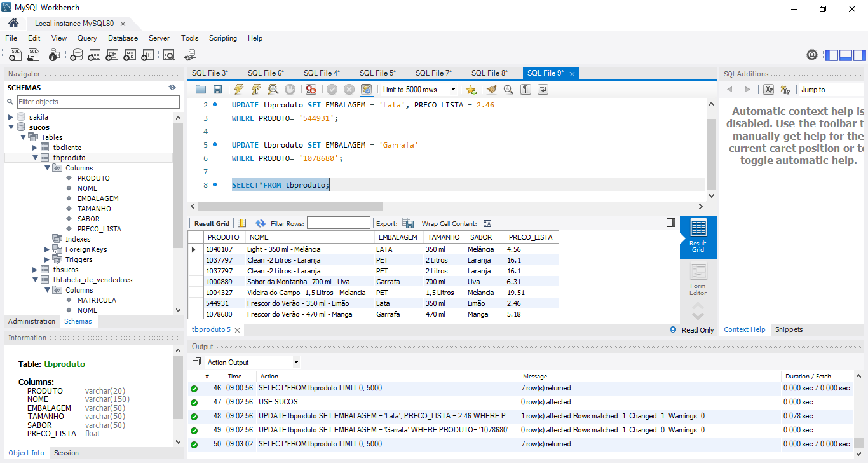Select the Result Grid view button
Viewport: 868px width, 463px height.
698,237
